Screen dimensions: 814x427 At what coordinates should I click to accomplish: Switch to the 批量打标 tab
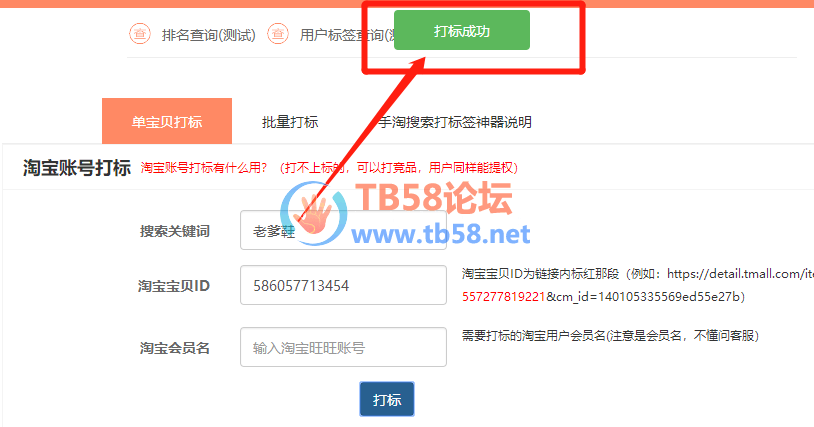pyautogui.click(x=290, y=122)
